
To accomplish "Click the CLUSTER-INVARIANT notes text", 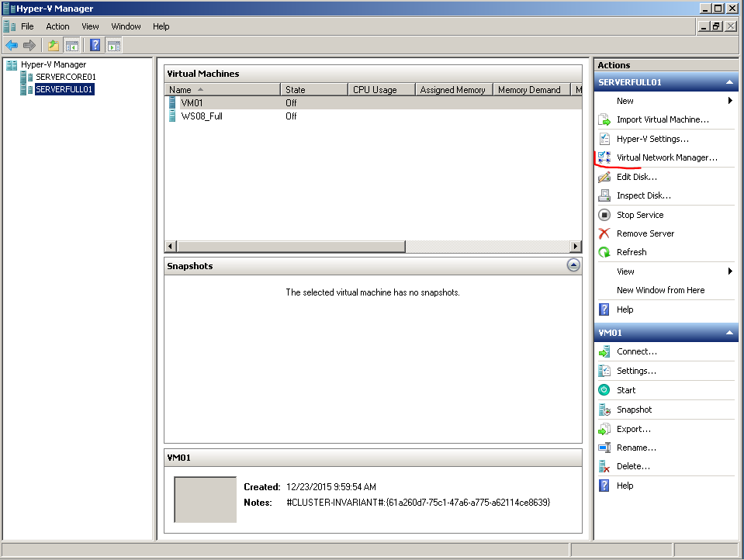I will click(x=418, y=502).
